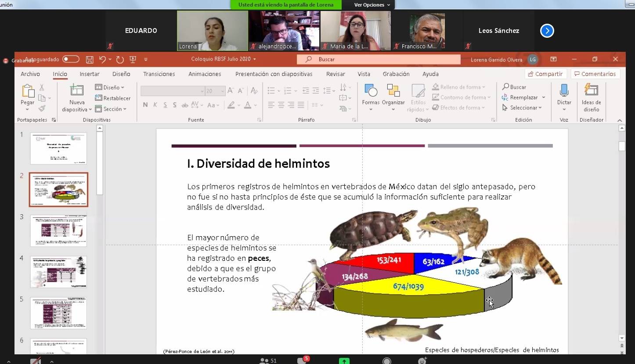Add a slide with Nueva diapositiva icon

[x=77, y=90]
